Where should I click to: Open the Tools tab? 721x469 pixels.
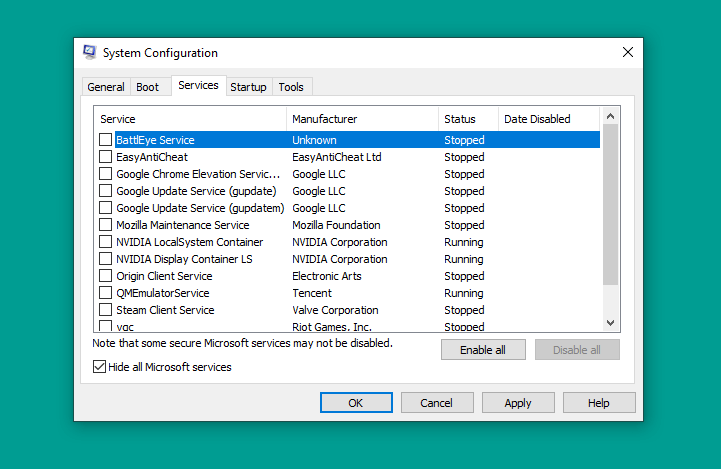(291, 87)
